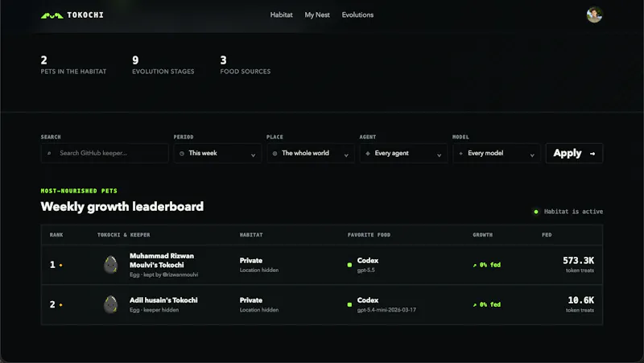644x363 pixels.
Task: Click the green Codex indicator for gpt-5.5
Action: click(349, 265)
